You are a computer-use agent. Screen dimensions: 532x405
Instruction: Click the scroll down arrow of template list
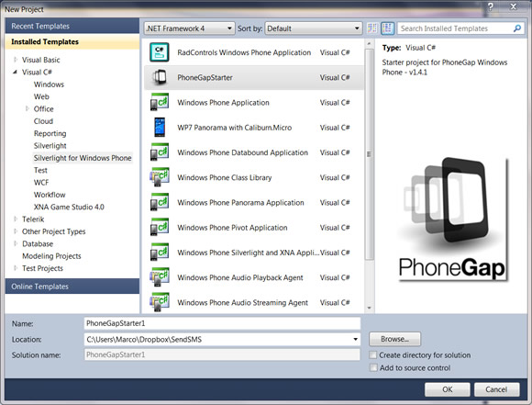tap(369, 308)
